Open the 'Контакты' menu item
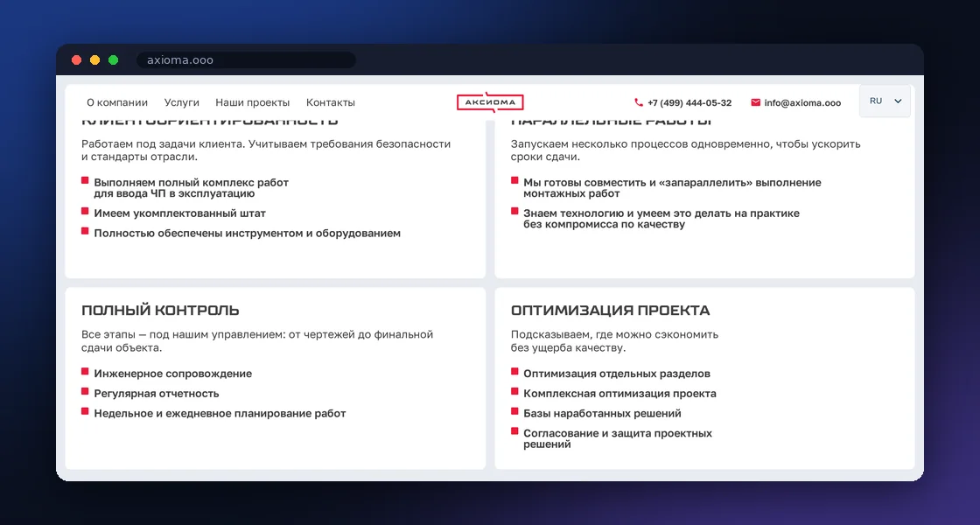 [x=331, y=102]
